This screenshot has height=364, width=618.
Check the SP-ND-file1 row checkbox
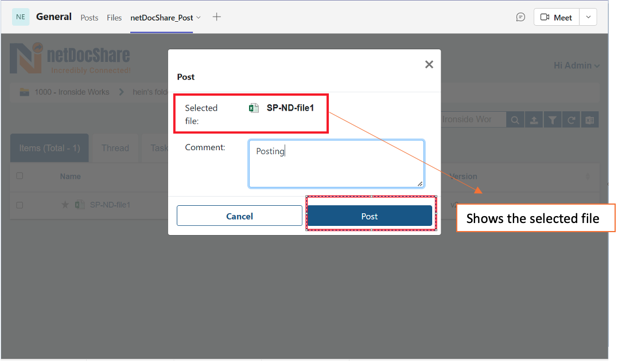tap(20, 205)
